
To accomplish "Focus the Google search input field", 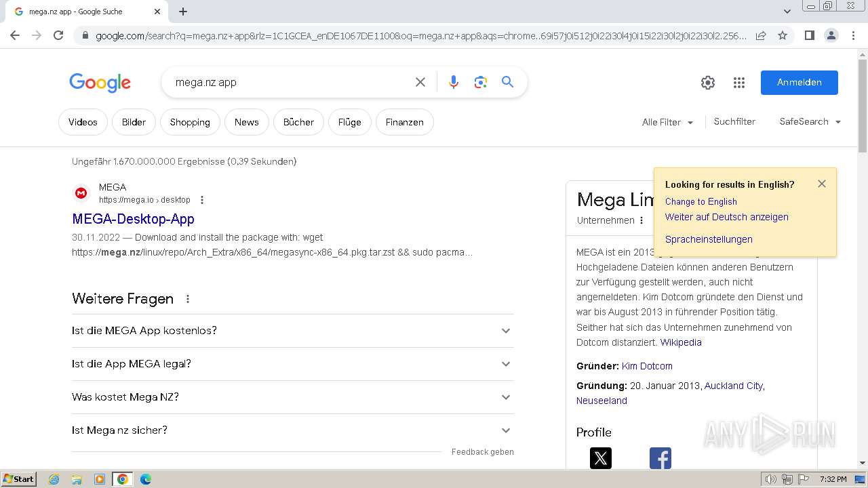I will 290,82.
